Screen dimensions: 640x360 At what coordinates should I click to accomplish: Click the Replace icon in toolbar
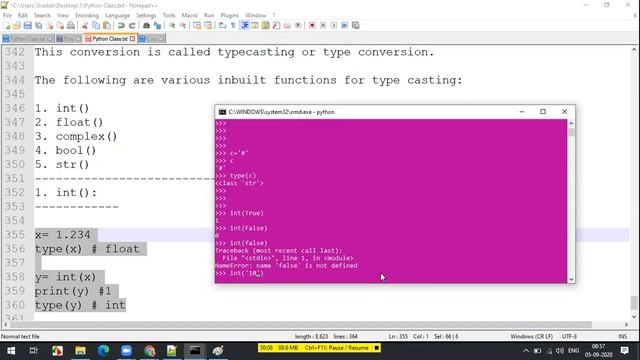157,26
